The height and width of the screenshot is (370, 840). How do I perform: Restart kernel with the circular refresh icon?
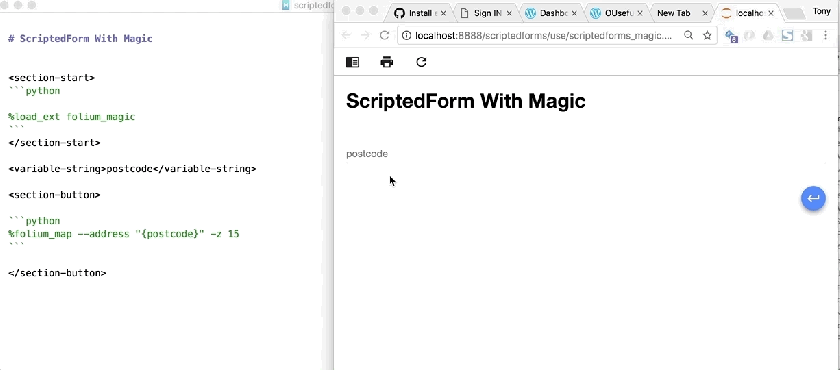coord(422,62)
